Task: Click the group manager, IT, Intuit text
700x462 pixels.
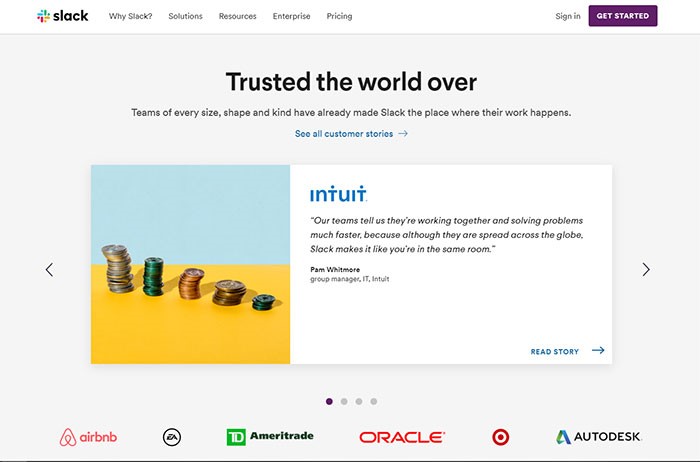Action: tap(350, 279)
